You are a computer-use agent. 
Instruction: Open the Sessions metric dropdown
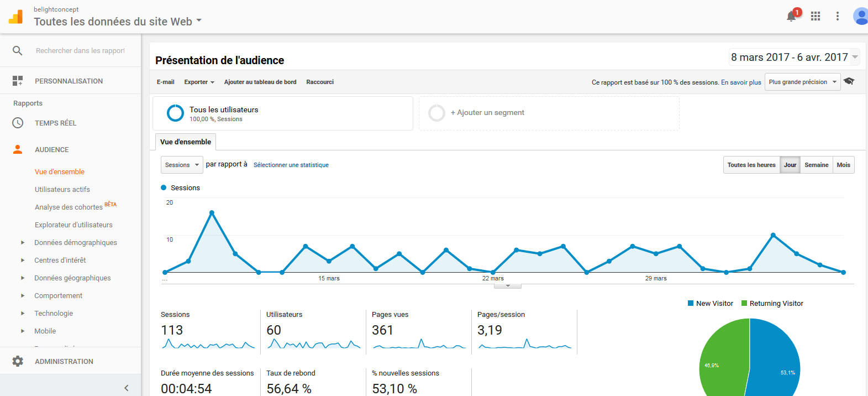(182, 165)
